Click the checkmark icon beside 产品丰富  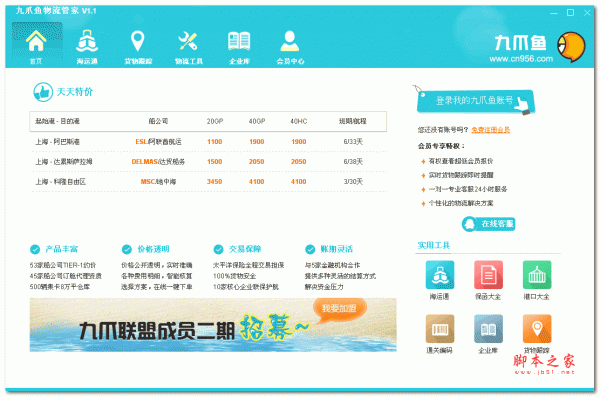[35, 250]
